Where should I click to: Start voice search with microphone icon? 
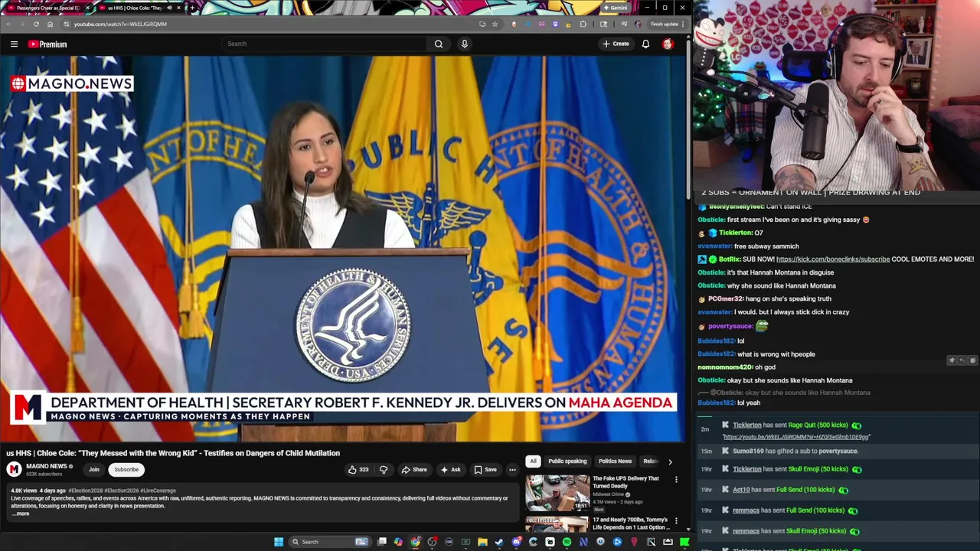click(464, 44)
